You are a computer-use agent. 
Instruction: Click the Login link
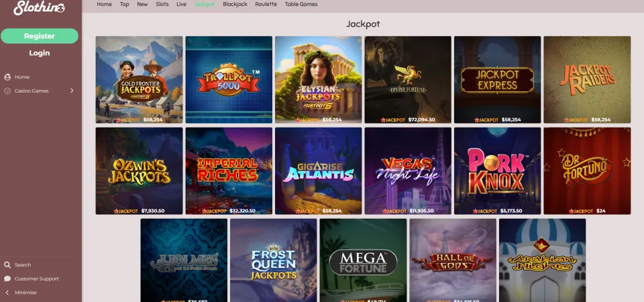click(40, 53)
